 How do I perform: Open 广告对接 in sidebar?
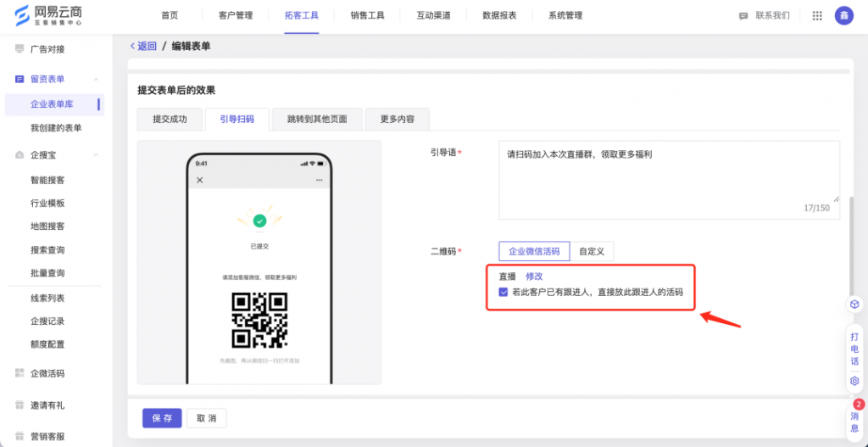click(x=47, y=49)
